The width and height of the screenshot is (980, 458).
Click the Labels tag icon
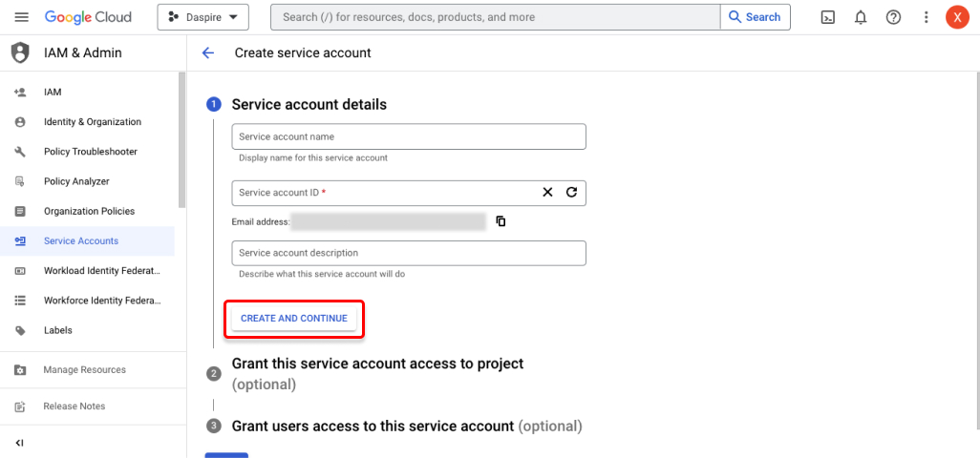click(x=20, y=331)
